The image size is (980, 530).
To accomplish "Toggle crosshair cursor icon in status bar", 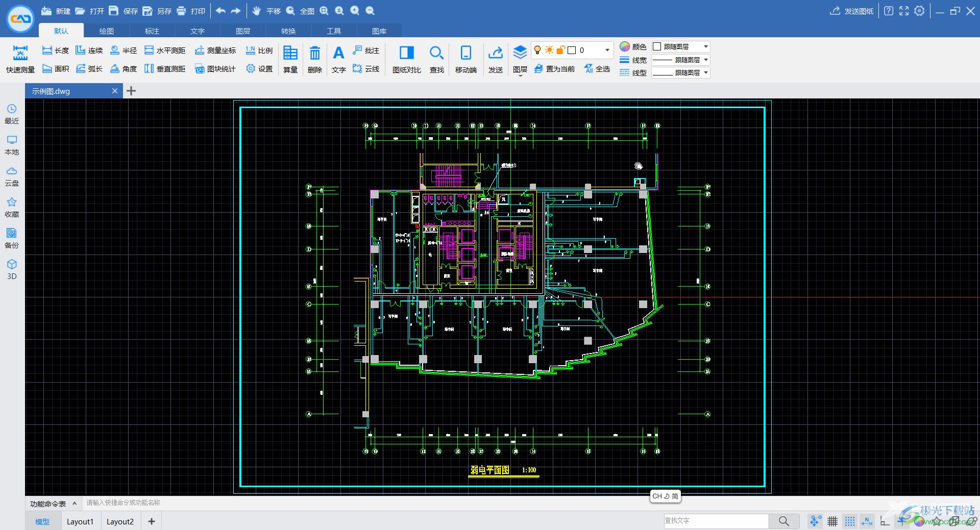I will (902, 521).
